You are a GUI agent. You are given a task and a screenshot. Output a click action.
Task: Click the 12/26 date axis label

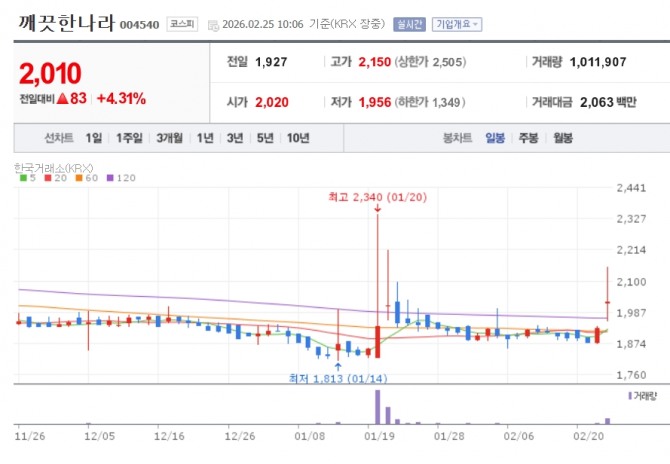(240, 436)
